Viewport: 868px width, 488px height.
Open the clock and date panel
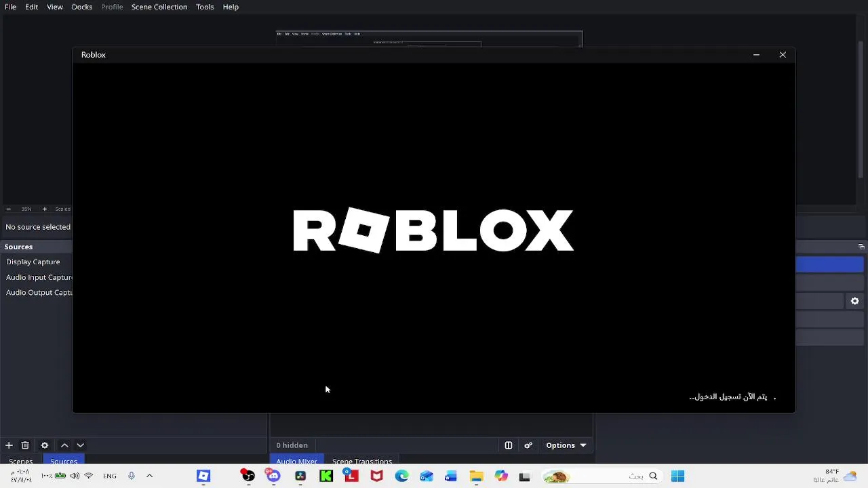pos(20,476)
